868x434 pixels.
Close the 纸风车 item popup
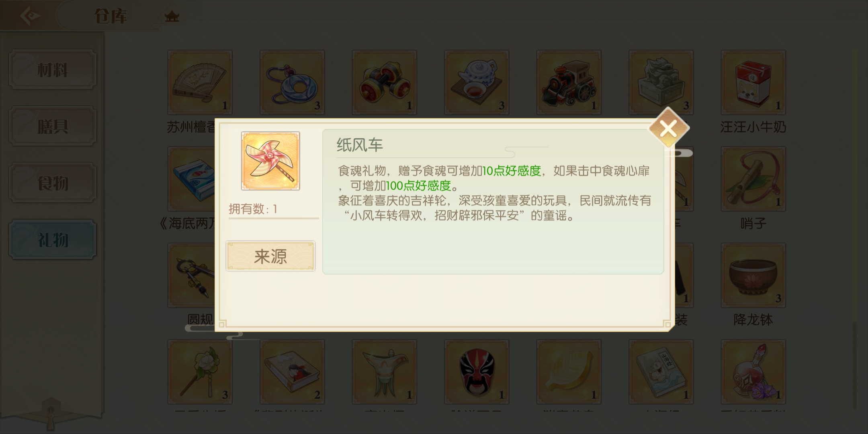tap(669, 129)
